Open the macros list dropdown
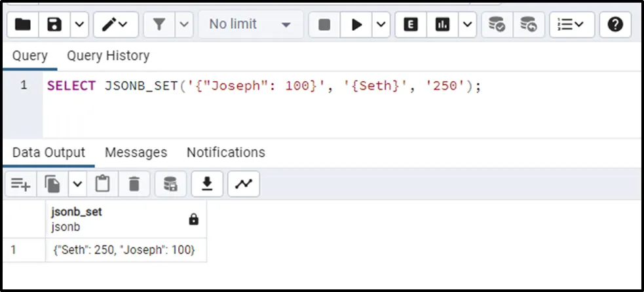644x292 pixels. click(572, 25)
